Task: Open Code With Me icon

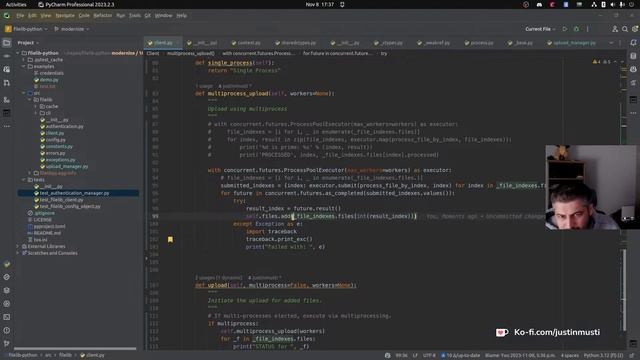Action: [615, 29]
